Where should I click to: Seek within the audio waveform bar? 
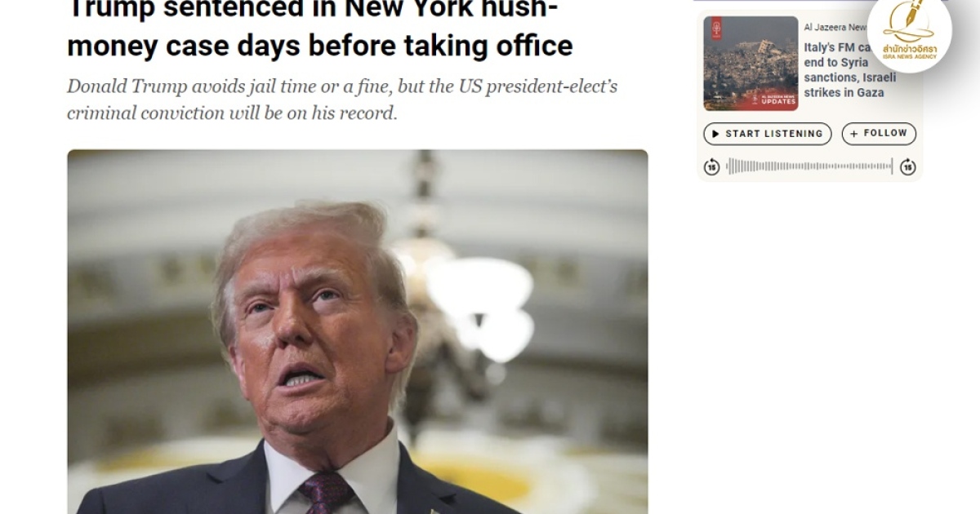coord(808,166)
